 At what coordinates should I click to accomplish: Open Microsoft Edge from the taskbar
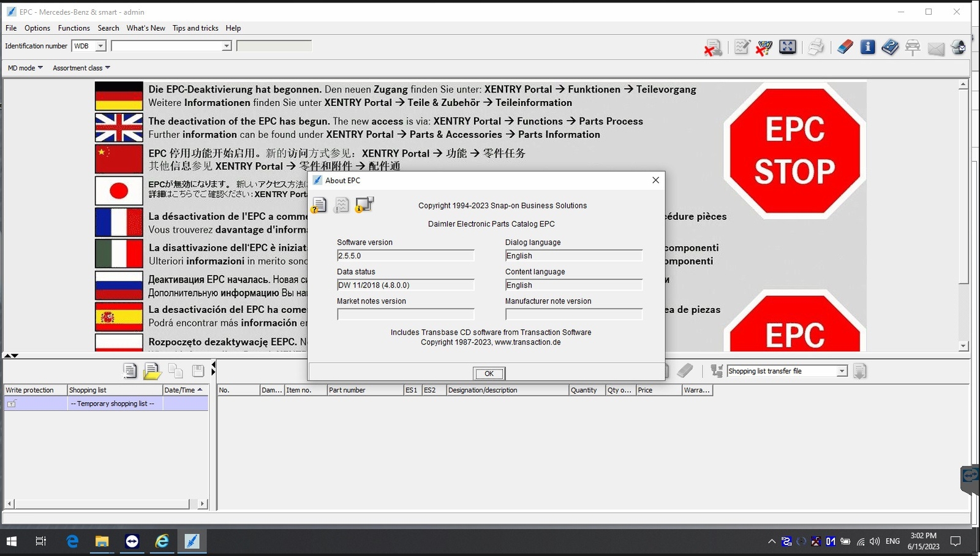72,541
